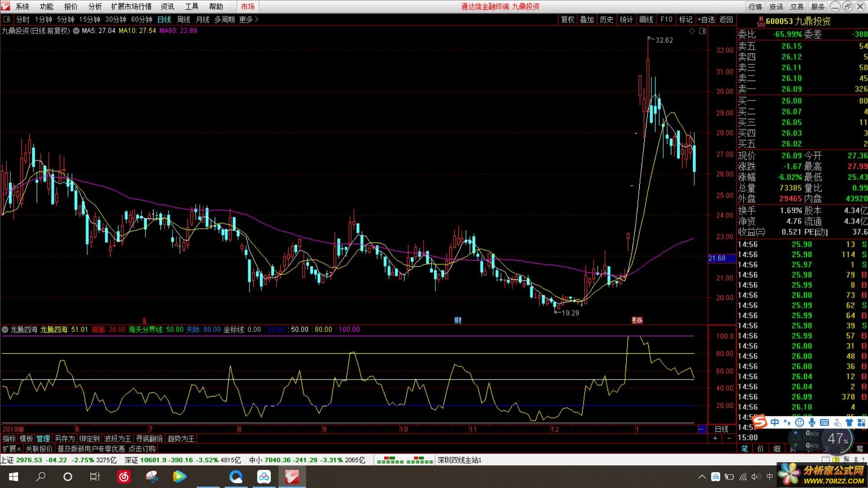This screenshot has height=488, width=868.
Task: Switch to 分时 chart period
Action: [x=23, y=19]
